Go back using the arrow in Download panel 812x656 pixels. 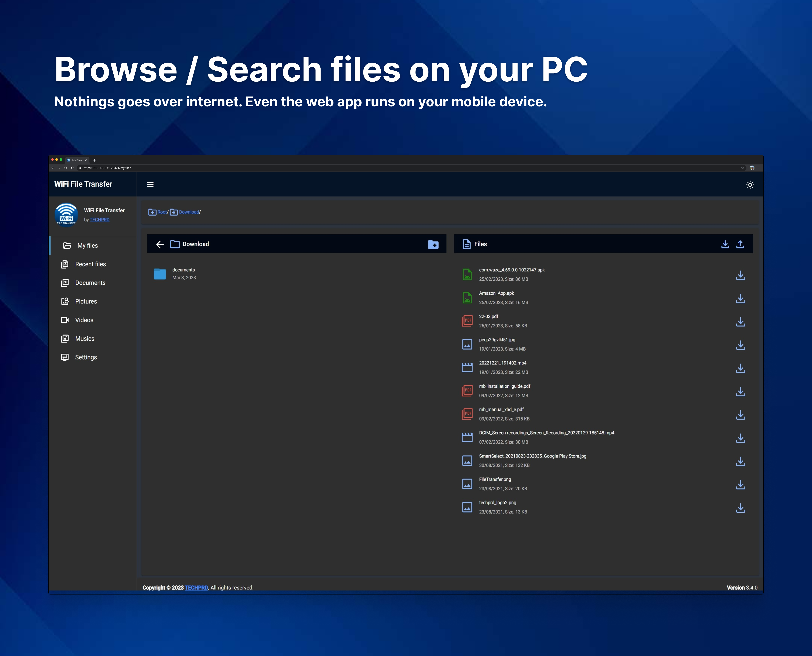point(160,244)
